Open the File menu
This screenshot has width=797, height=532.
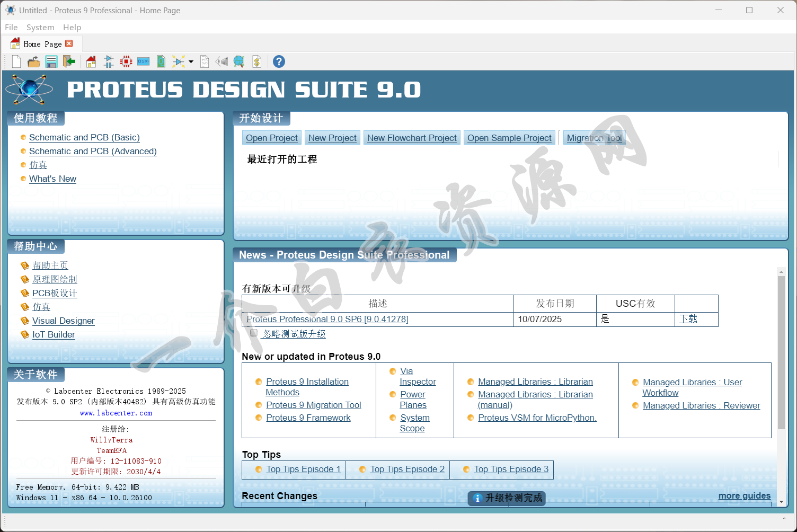click(11, 27)
